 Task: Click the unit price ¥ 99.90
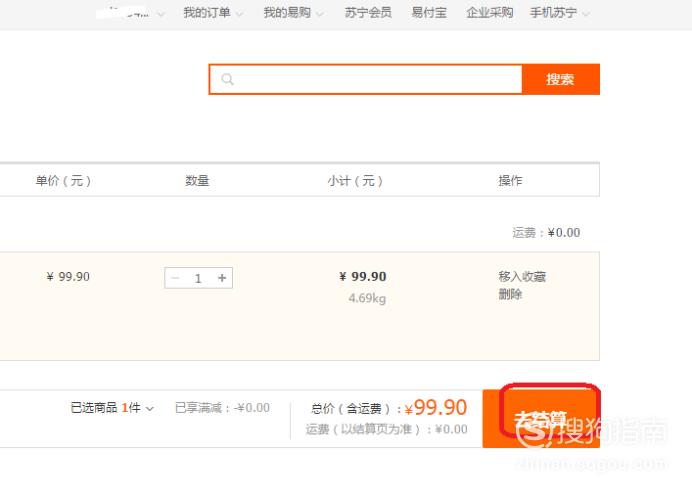(68, 277)
